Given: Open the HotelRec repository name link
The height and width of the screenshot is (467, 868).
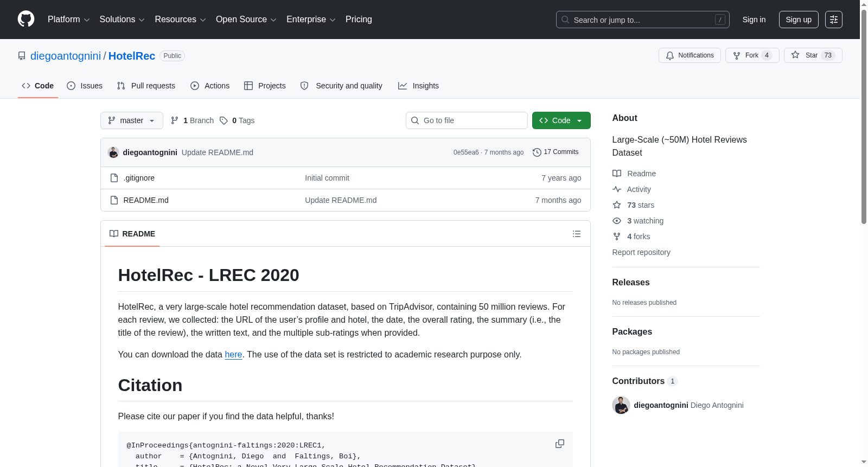Looking at the screenshot, I should click(132, 56).
